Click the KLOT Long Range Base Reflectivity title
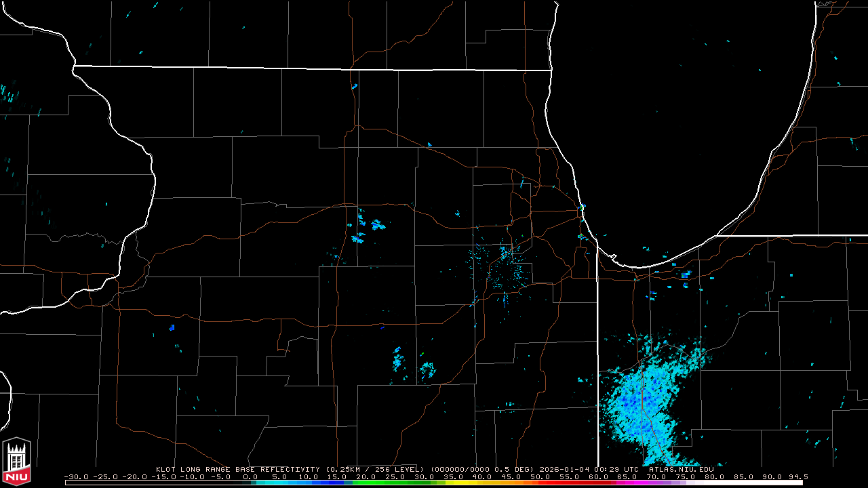 click(237, 469)
